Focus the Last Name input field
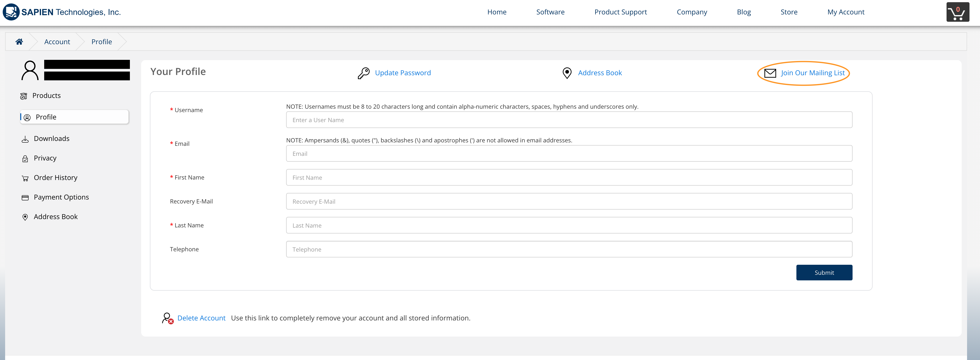The width and height of the screenshot is (980, 360). click(x=569, y=226)
